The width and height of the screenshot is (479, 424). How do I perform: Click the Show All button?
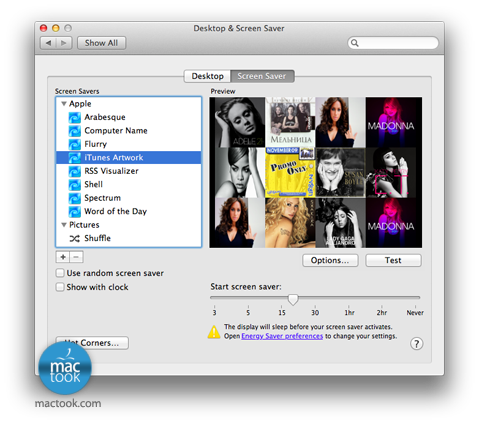pos(101,43)
